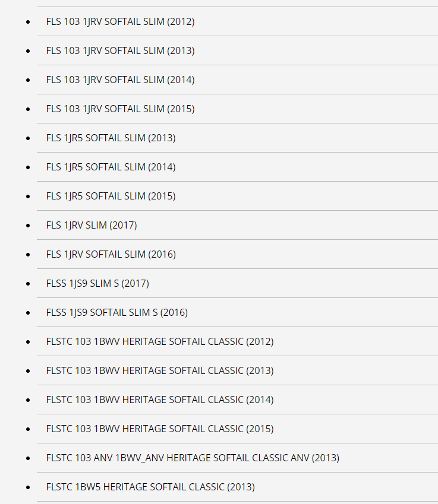438x504 pixels.
Task: Open FLSTC 103 1BWV Heritage Softail Classic (2015)
Action: click(x=160, y=429)
